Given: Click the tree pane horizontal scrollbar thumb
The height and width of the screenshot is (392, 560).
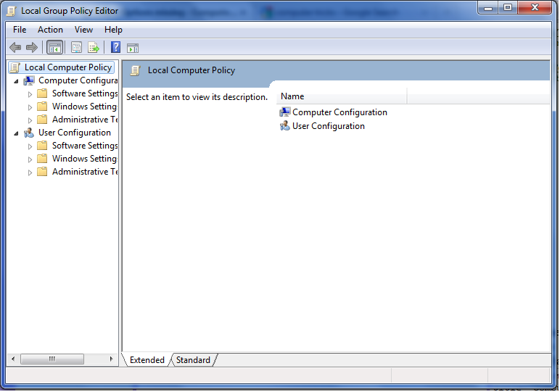Looking at the screenshot, I should (x=52, y=359).
